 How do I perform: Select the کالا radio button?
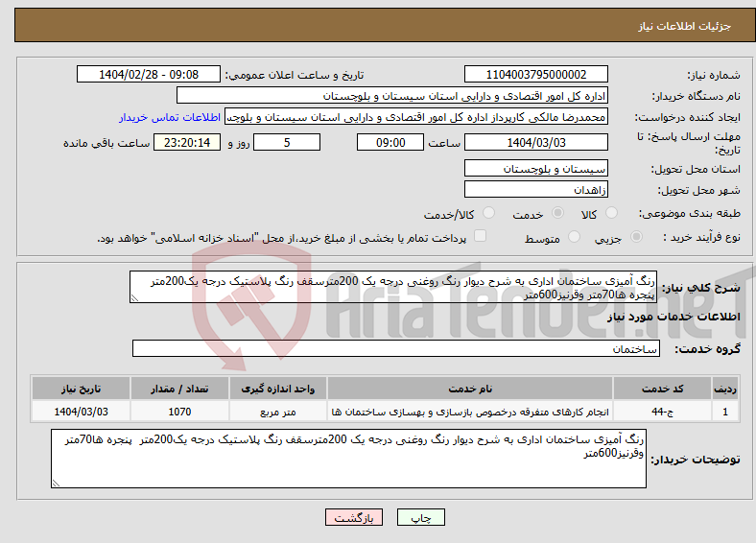(x=611, y=213)
